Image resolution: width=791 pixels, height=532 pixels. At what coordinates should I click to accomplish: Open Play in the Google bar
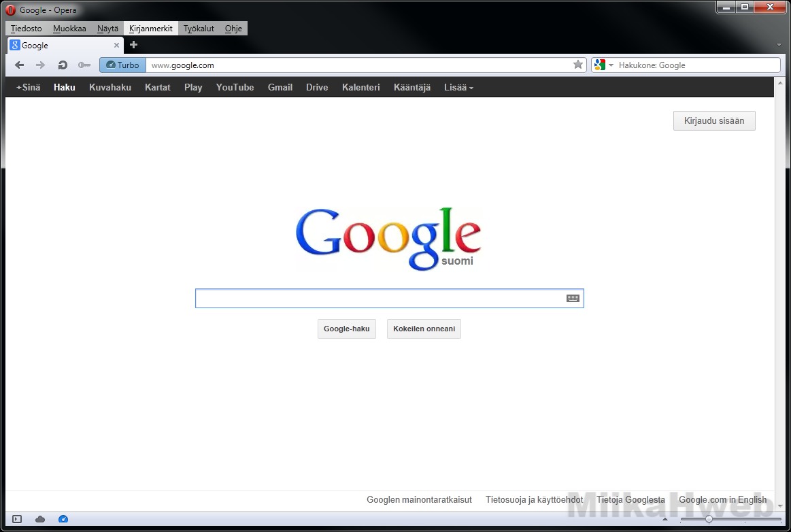coord(193,87)
